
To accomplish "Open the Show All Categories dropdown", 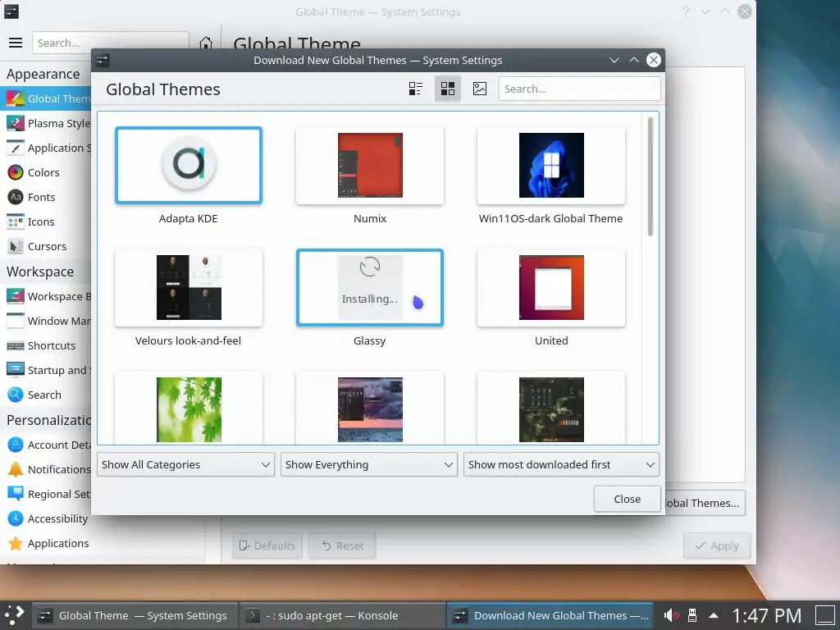I will tap(186, 464).
